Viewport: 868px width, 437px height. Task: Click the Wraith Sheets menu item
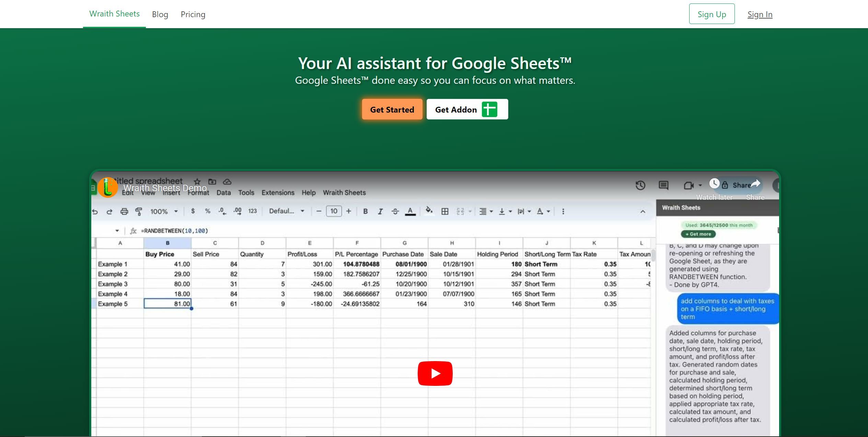click(x=114, y=14)
